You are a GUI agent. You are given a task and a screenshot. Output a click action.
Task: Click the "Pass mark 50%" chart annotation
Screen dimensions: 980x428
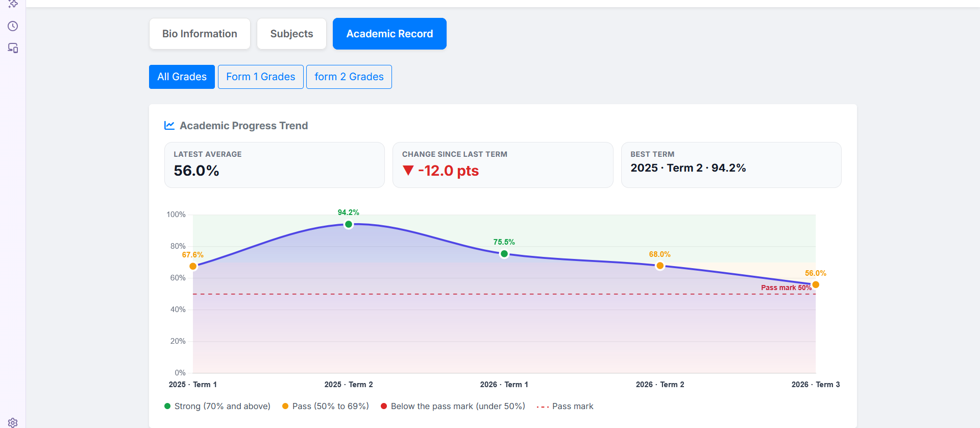coord(786,288)
